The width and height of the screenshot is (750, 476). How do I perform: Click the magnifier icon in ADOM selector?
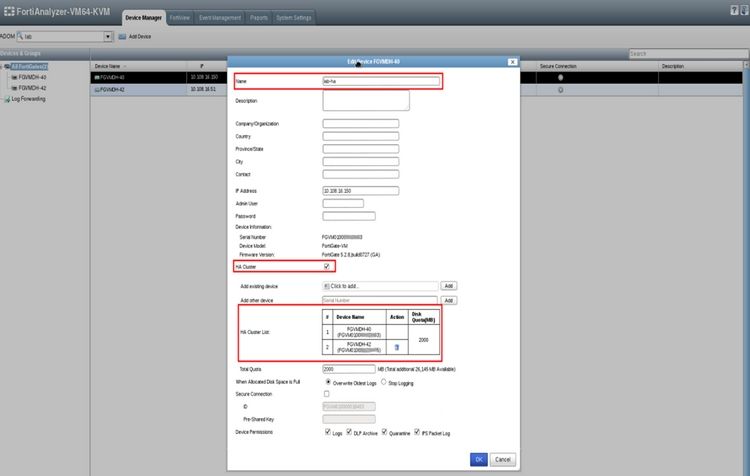click(20, 36)
